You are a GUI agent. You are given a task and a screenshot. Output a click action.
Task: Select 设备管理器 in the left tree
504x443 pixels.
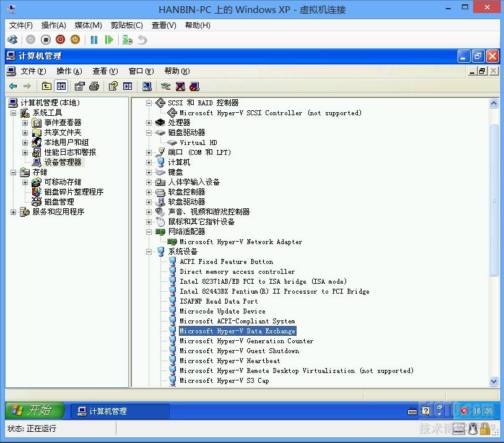(x=63, y=162)
